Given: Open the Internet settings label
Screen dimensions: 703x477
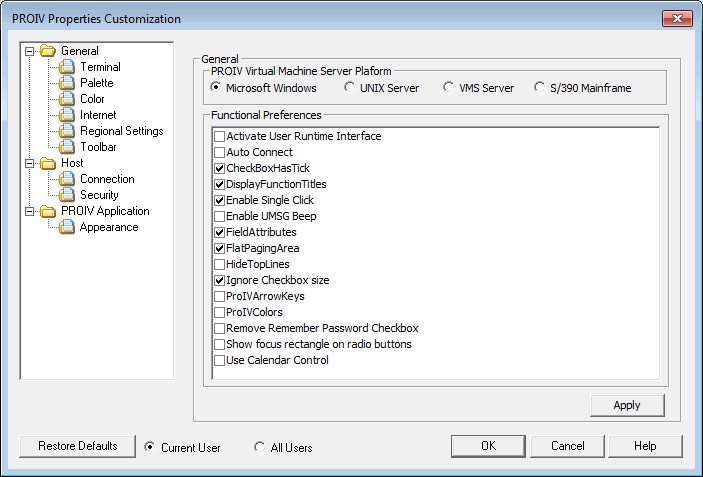Looking at the screenshot, I should click(x=98, y=115).
